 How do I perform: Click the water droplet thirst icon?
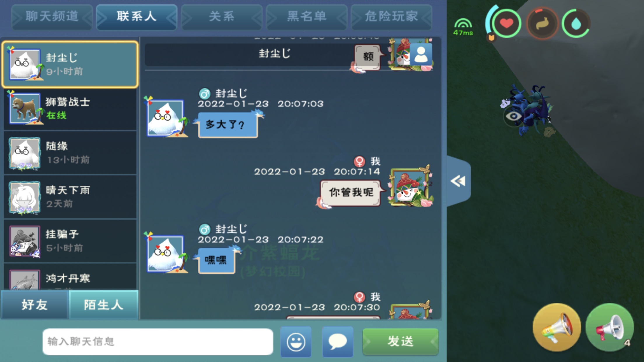[576, 23]
